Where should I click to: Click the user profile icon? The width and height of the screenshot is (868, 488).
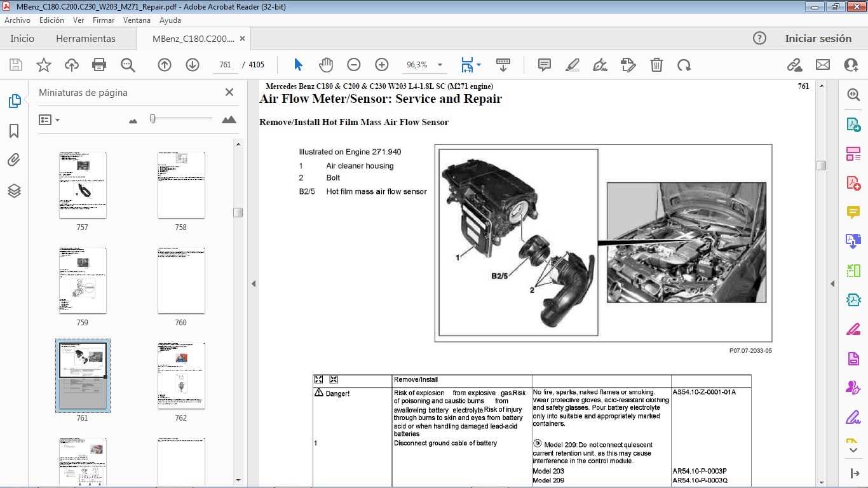(x=851, y=65)
